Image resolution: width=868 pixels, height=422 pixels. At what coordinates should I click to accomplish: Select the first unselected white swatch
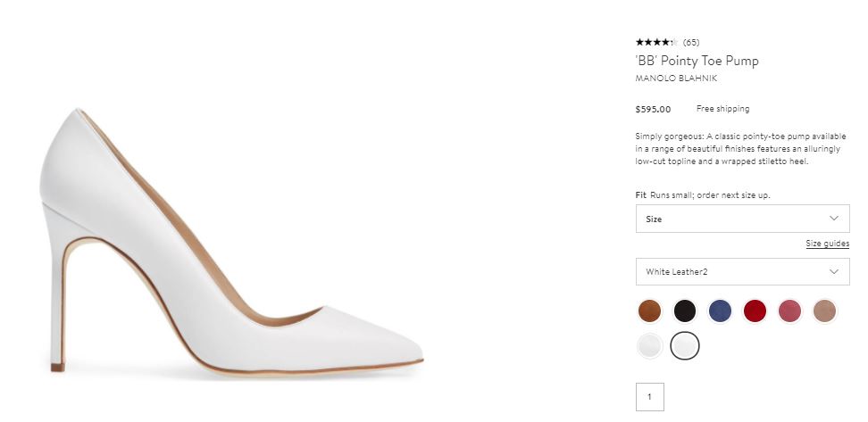point(649,345)
